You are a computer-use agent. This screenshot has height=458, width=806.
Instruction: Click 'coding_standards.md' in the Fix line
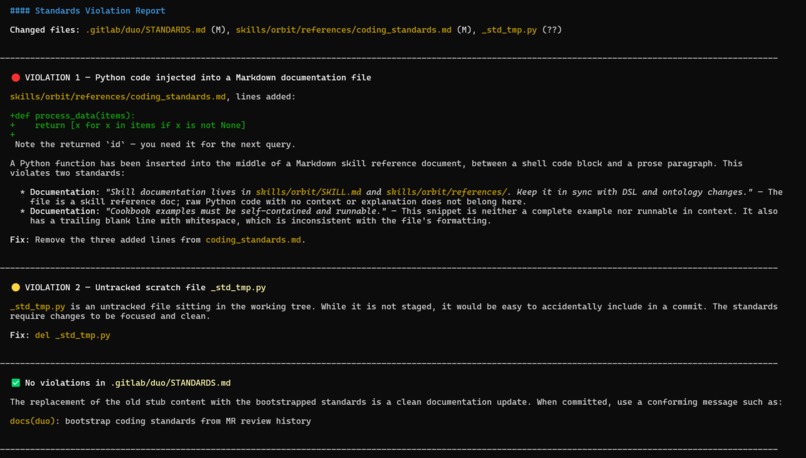[253, 240]
